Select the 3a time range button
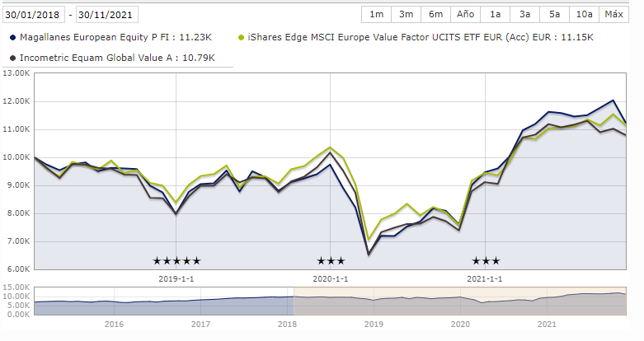The image size is (644, 341). click(524, 14)
